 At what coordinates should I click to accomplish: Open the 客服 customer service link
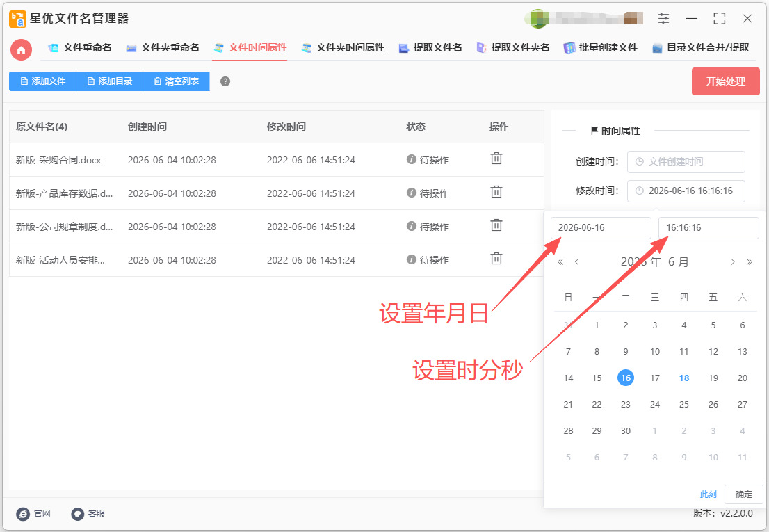88,514
